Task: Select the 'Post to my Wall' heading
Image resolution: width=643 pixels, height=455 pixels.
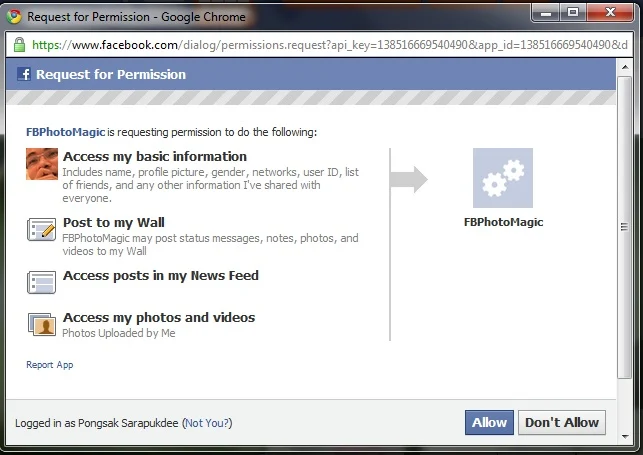Action: [x=114, y=223]
